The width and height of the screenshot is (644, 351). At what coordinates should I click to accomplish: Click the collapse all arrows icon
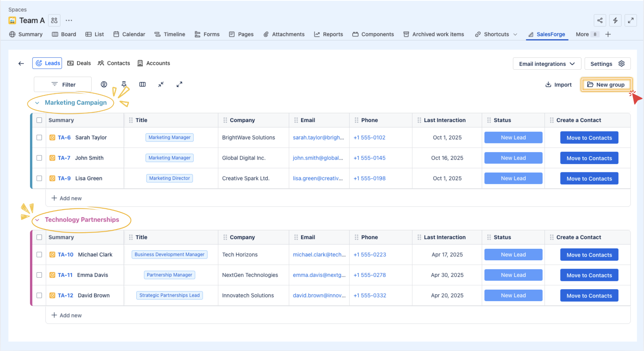point(161,84)
